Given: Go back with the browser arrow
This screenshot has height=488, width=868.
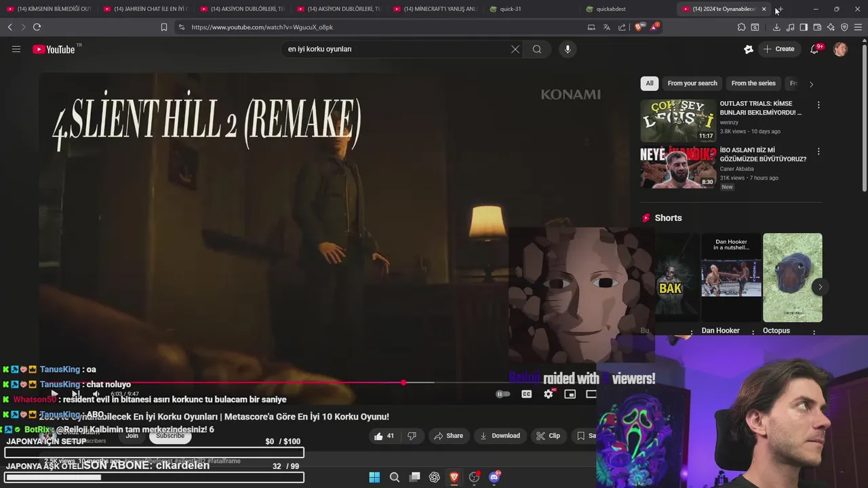Looking at the screenshot, I should [x=9, y=27].
